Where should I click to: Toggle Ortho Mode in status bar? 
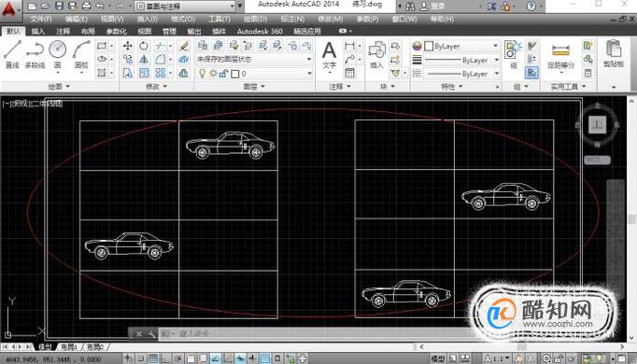(x=165, y=358)
